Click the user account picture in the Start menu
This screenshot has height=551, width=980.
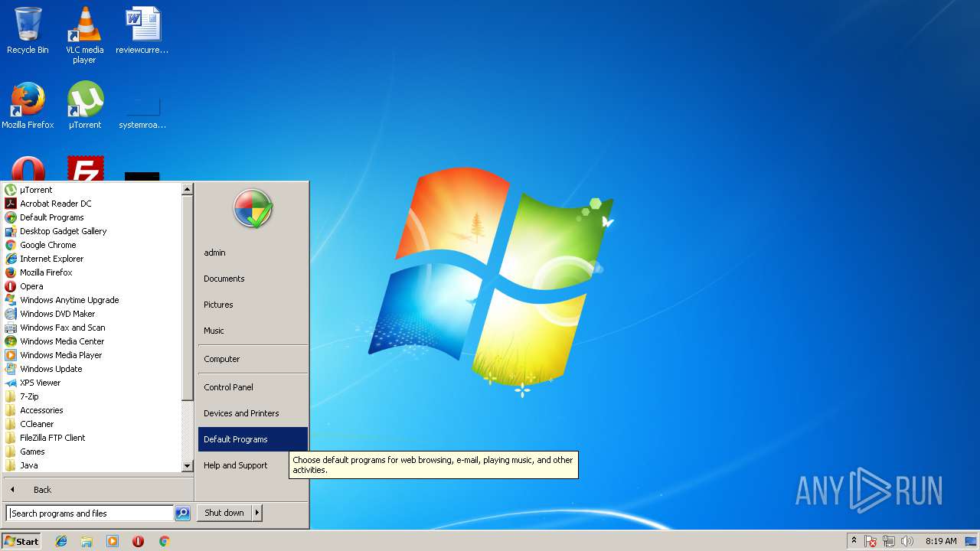[x=253, y=209]
